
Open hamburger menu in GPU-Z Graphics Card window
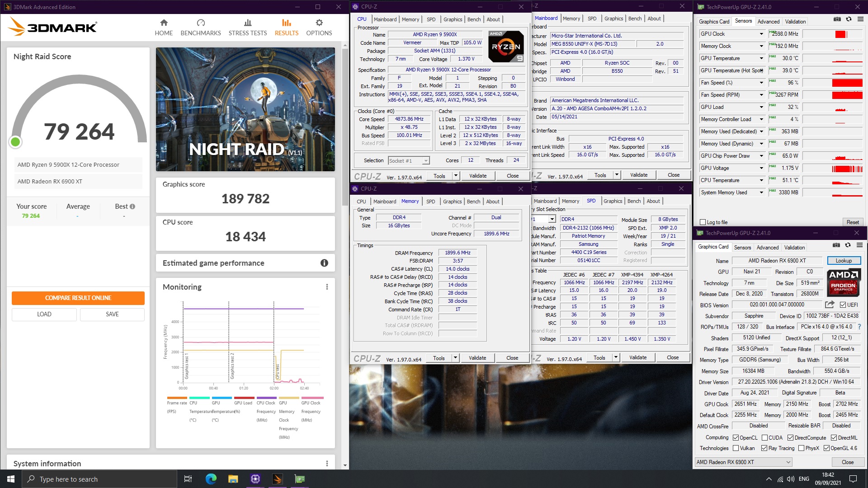(859, 245)
